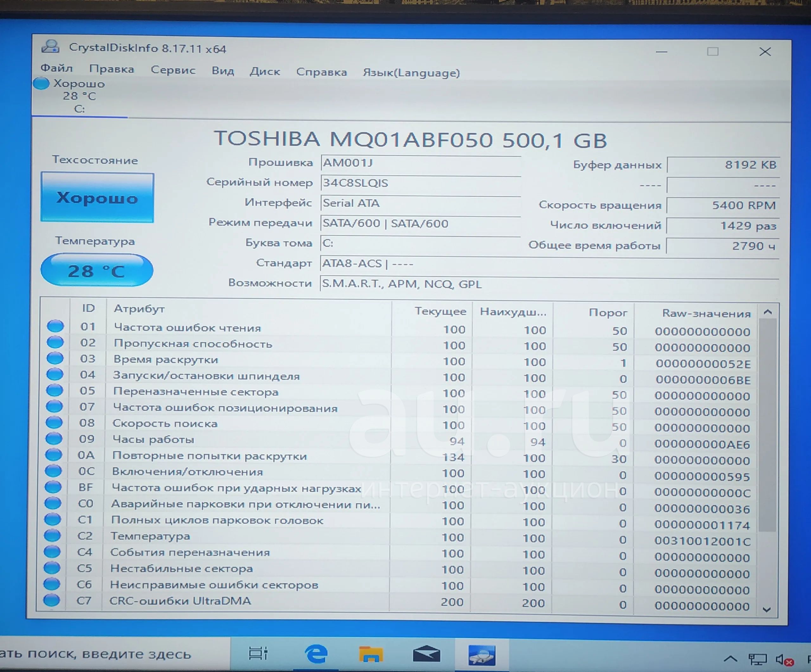Click status circle for attribute BF
This screenshot has width=811, height=672.
click(x=53, y=487)
